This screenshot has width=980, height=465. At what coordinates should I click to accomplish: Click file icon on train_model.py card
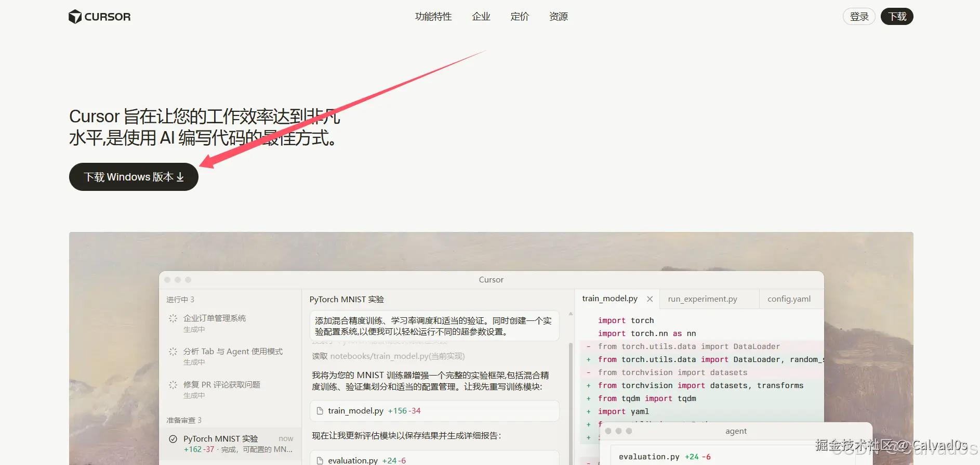320,411
